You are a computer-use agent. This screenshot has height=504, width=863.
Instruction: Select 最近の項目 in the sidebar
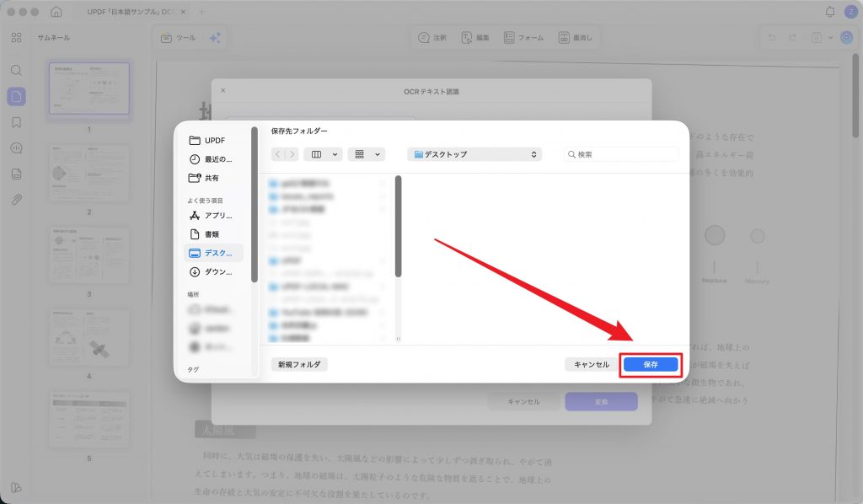pyautogui.click(x=214, y=159)
